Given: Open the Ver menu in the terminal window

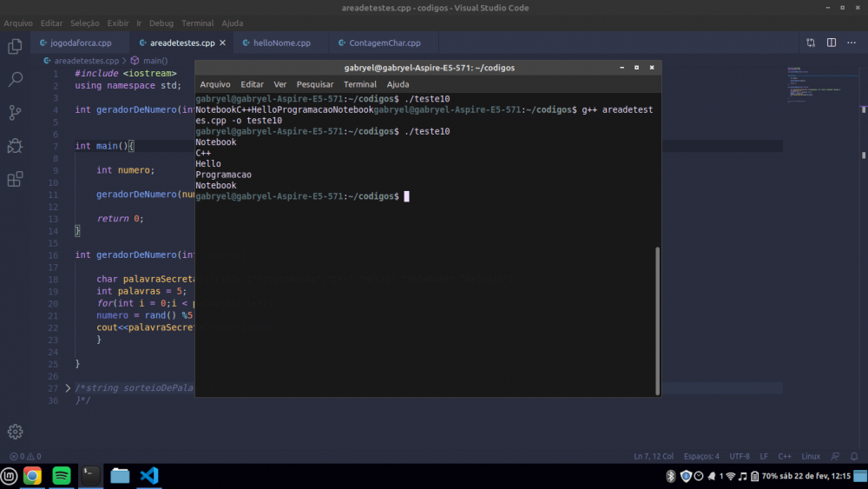Looking at the screenshot, I should 280,84.
